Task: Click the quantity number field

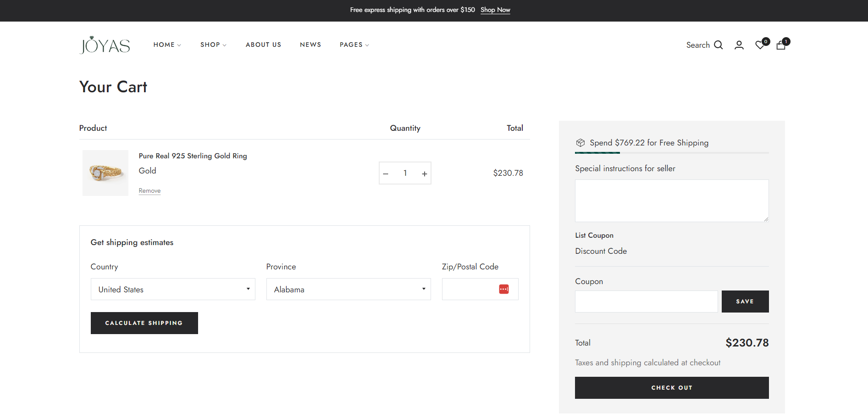Action: pos(405,173)
